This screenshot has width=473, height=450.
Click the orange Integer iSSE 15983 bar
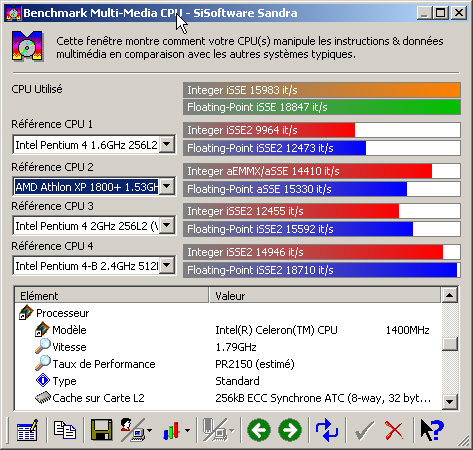[322, 90]
